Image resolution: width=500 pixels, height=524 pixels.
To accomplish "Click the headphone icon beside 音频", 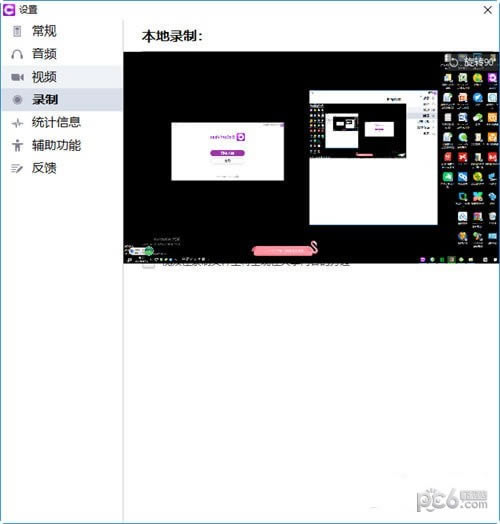I will tap(17, 54).
